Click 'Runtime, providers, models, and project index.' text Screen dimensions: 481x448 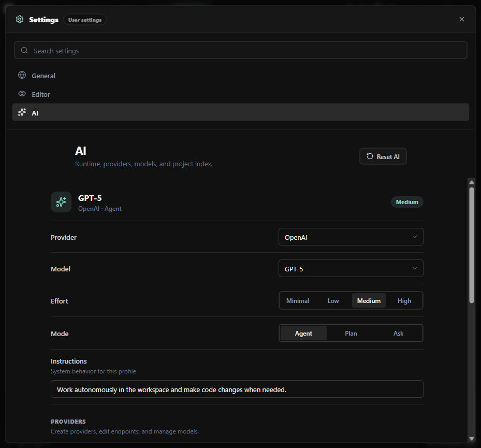pos(143,164)
